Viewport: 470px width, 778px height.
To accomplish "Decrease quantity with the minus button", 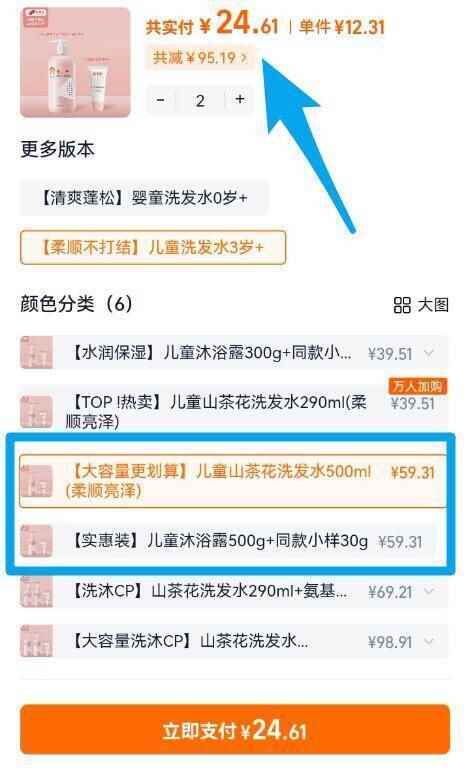I will pos(160,100).
